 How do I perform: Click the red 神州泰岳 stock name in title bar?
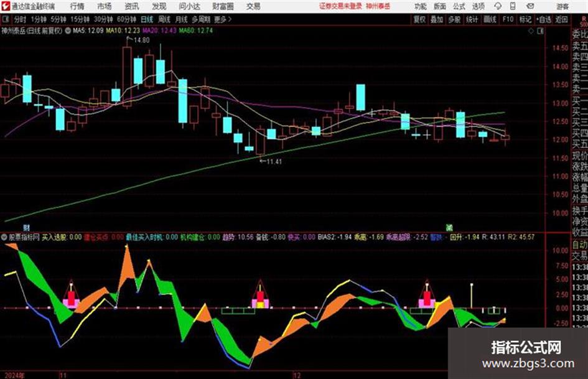pos(378,6)
